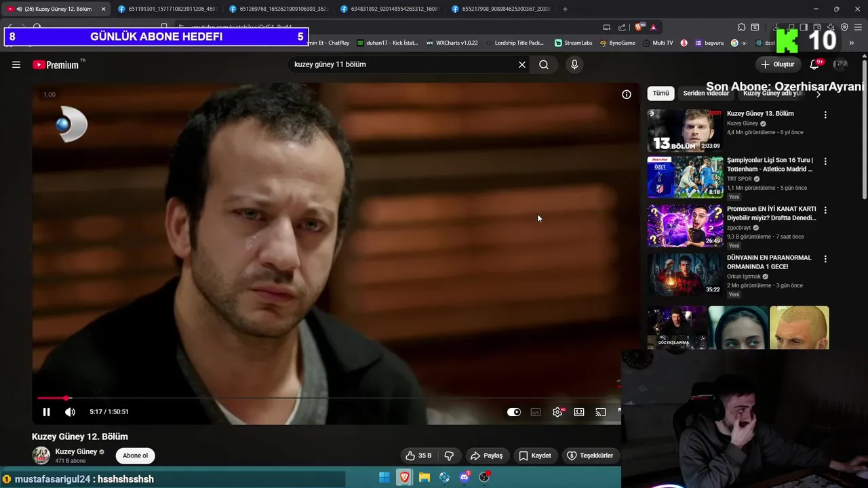Open browser extensions puzzle icon

741,27
